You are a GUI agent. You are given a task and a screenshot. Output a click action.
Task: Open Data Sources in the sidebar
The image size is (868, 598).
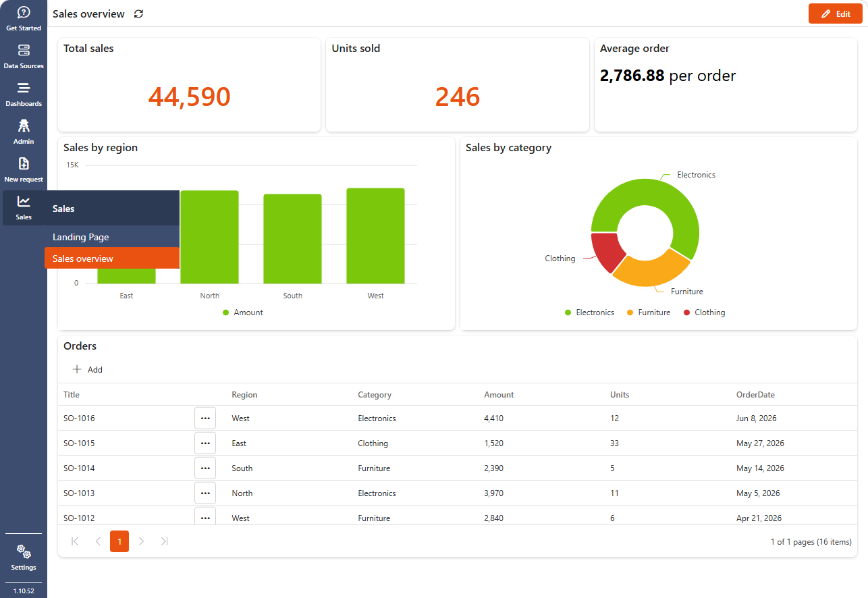(24, 57)
